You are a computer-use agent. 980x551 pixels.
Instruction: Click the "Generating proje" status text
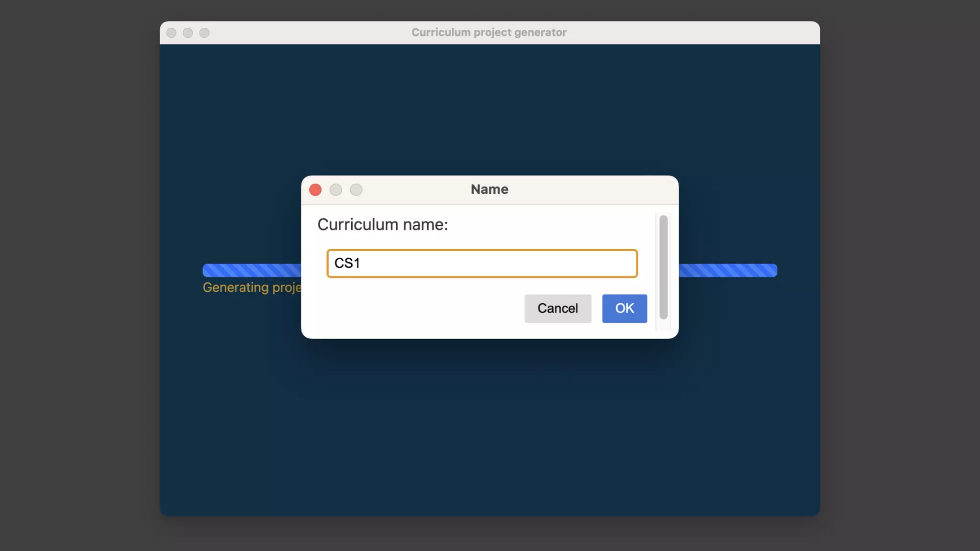[x=252, y=287]
